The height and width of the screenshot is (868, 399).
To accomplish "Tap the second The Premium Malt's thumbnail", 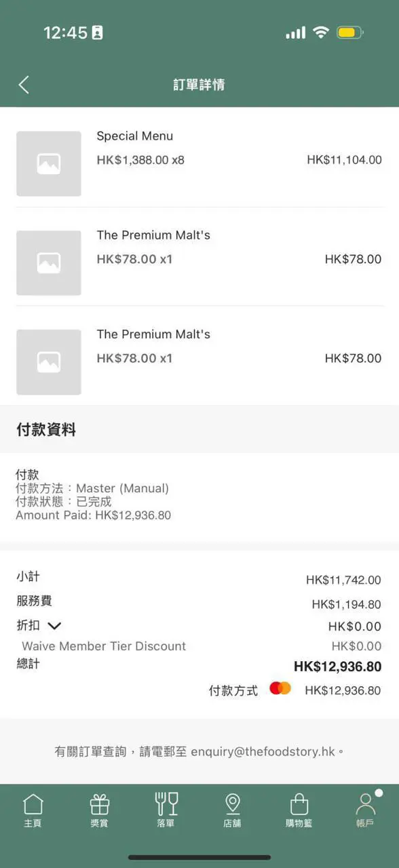I will pos(48,361).
